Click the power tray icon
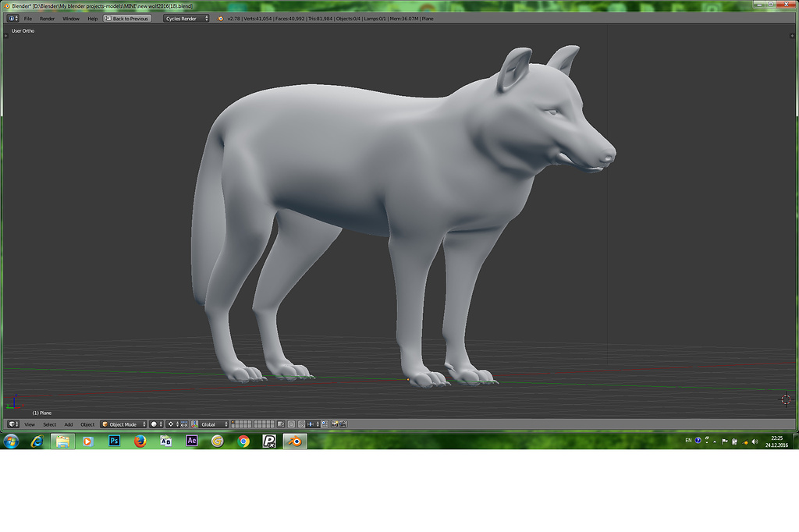Screen dimensions: 799x532 pos(734,442)
